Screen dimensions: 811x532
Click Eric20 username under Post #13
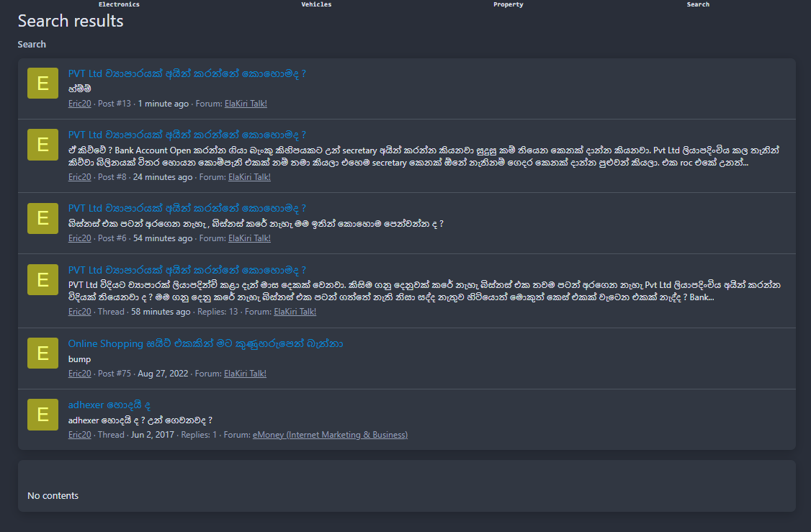click(80, 104)
